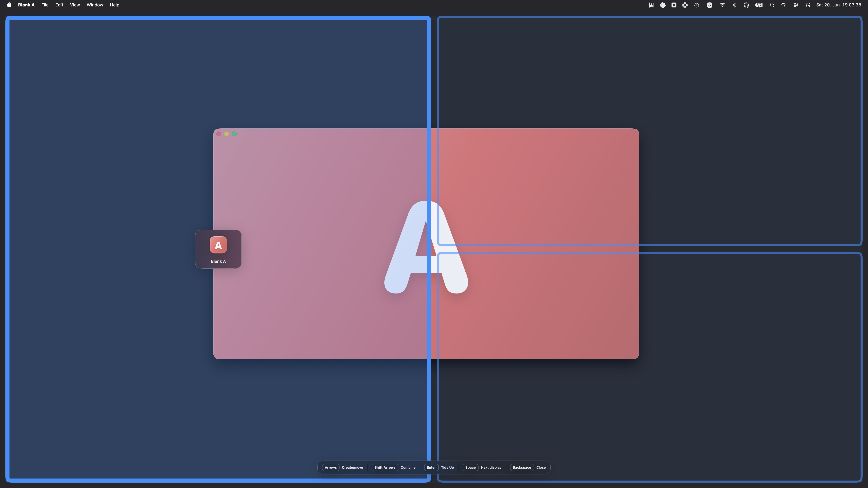Screen dimensions: 868x488
Task: Click the green zoom window button
Action: [x=234, y=134]
